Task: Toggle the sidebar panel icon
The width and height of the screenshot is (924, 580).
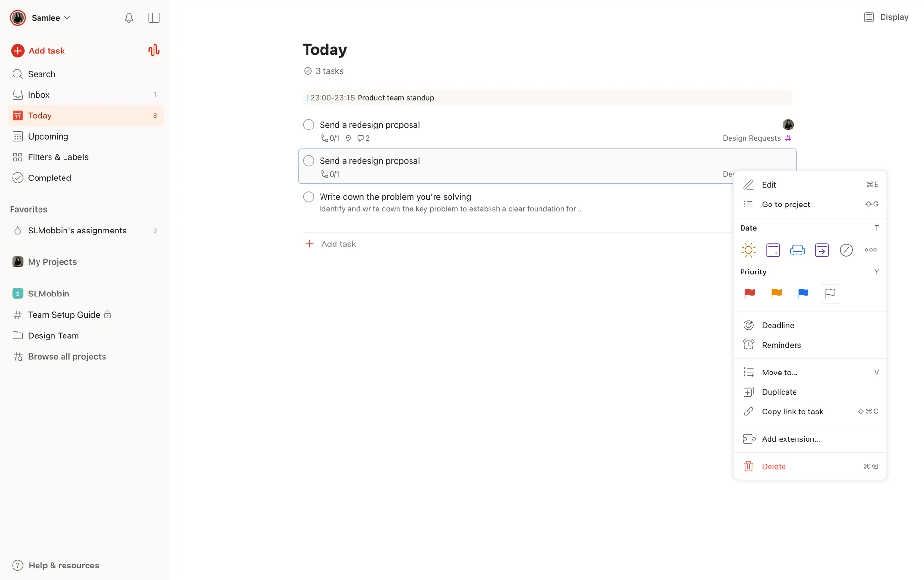Action: click(154, 18)
